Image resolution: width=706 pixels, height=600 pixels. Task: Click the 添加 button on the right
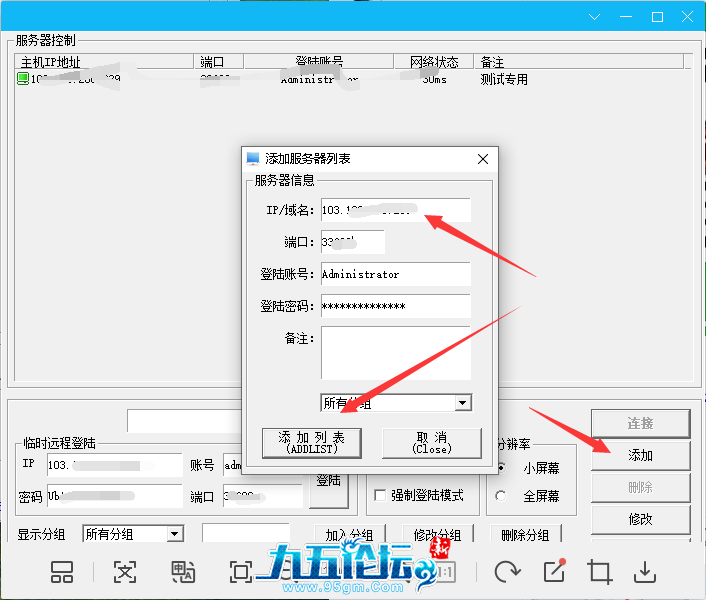640,455
